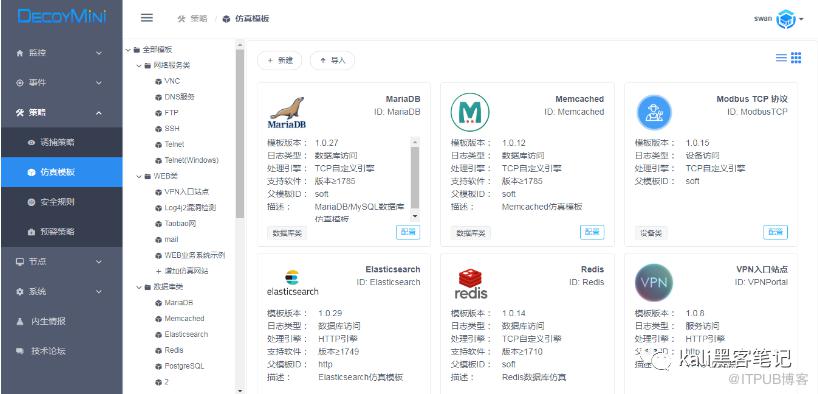This screenshot has height=394, width=818.
Task: Switch to list view layout
Action: 781,58
